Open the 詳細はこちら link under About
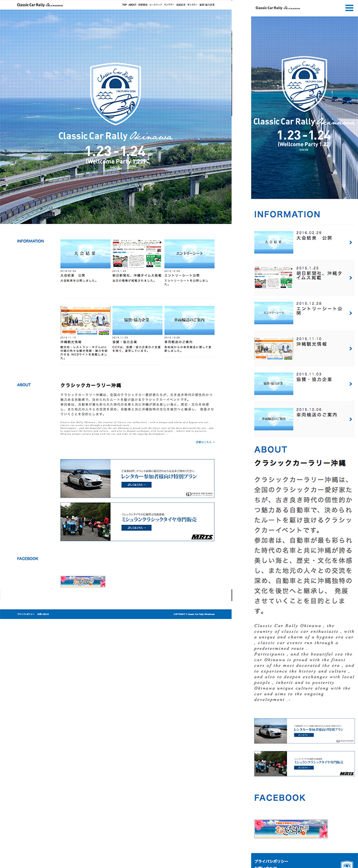Image resolution: width=358 pixels, height=868 pixels. point(205,442)
